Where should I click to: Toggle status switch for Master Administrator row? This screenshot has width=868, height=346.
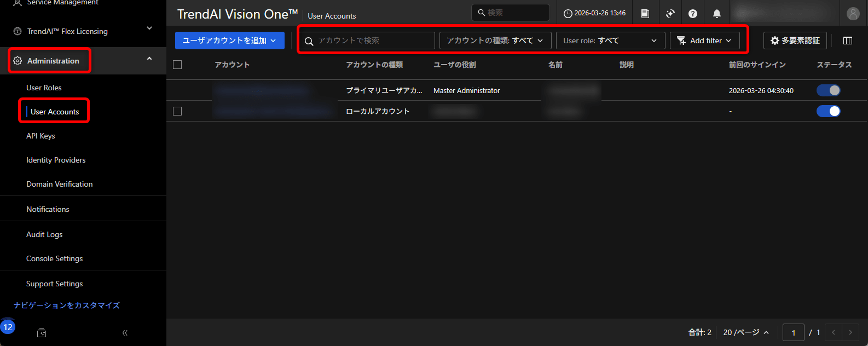coord(828,90)
